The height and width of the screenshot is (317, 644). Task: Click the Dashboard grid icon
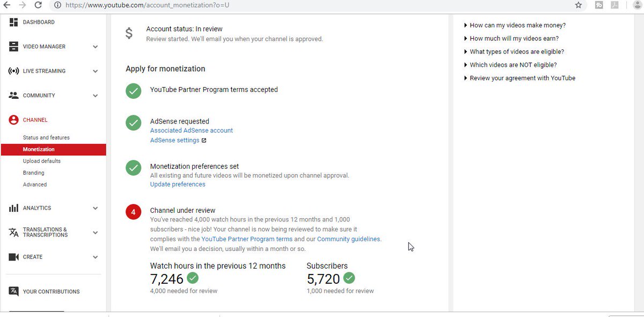click(x=14, y=22)
